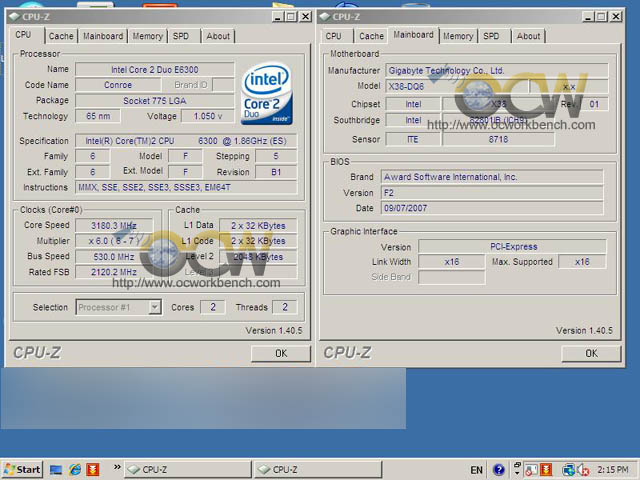Open Mainboard tab in left CPU-Z window

click(x=103, y=36)
